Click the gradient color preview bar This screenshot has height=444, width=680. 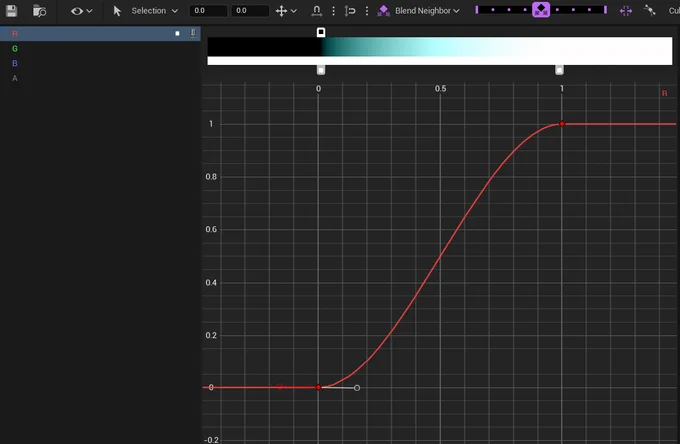tap(440, 46)
